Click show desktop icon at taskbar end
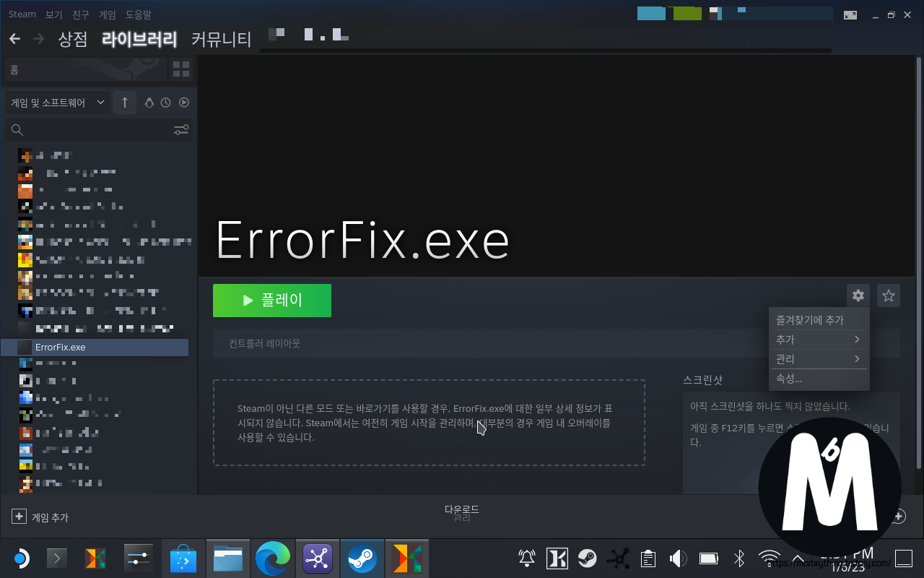Image resolution: width=924 pixels, height=578 pixels. 903,558
